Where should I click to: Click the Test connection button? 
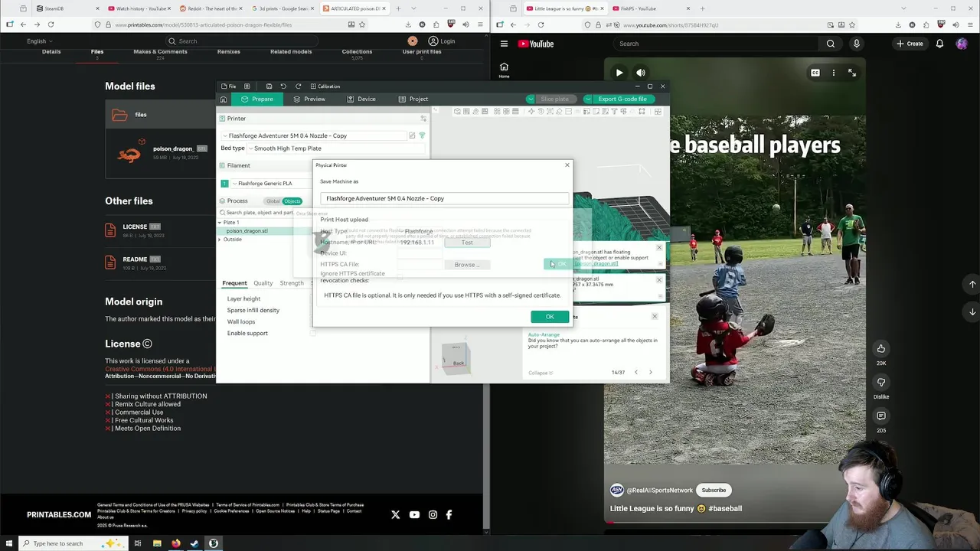click(467, 243)
